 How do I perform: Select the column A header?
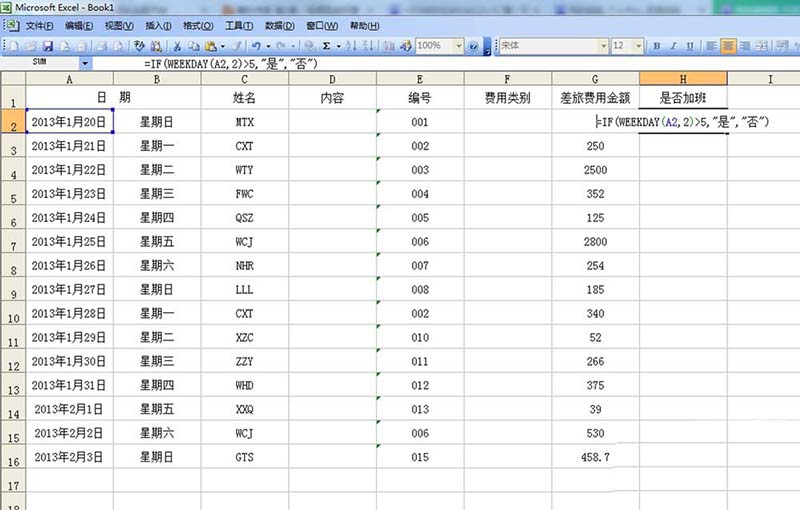(69, 79)
